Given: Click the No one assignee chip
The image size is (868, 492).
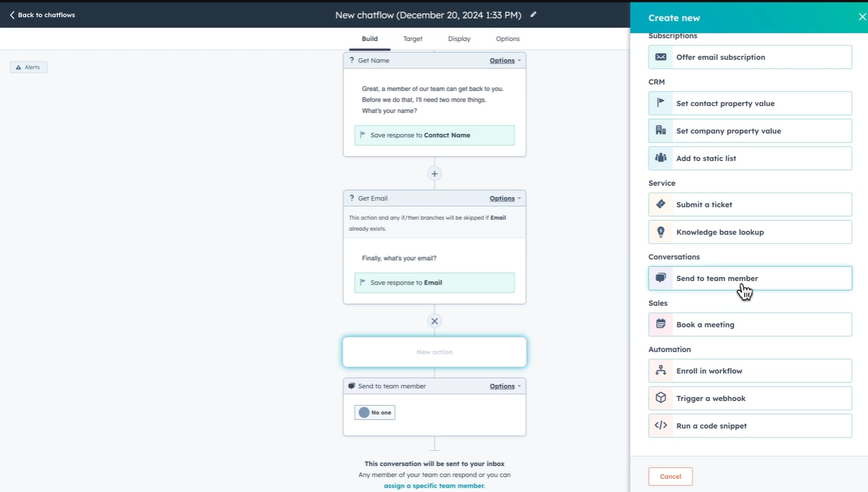Looking at the screenshot, I should pos(375,412).
